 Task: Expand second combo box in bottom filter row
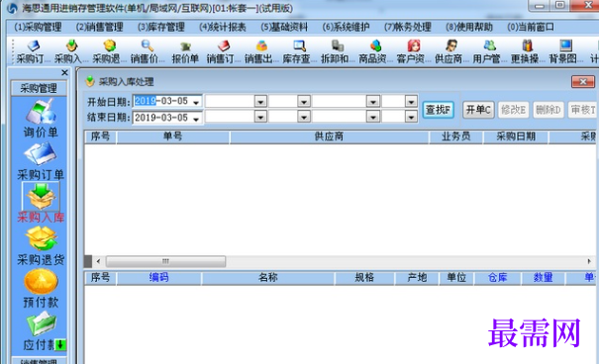(x=304, y=117)
